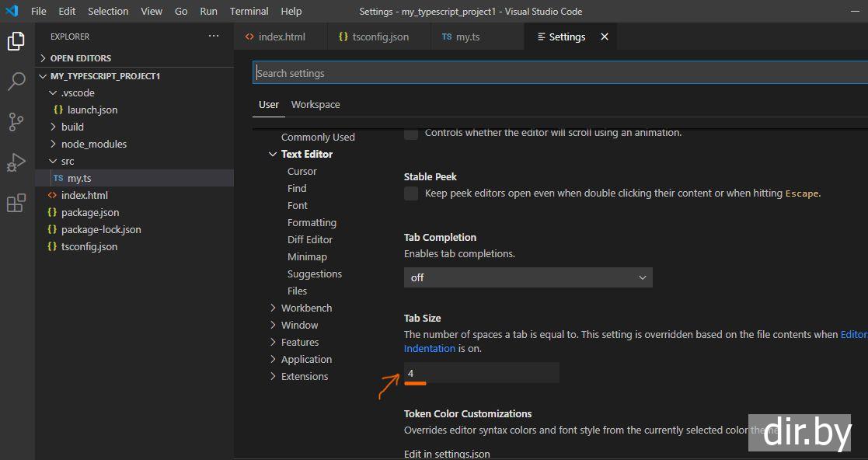Click the Explorer more actions ellipsis
This screenshot has width=868, height=460.
(214, 37)
